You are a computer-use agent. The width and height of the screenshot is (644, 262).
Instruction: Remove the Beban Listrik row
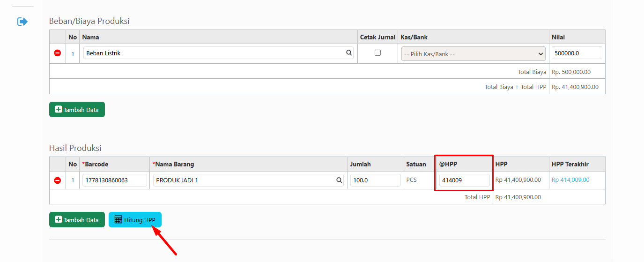pyautogui.click(x=58, y=53)
